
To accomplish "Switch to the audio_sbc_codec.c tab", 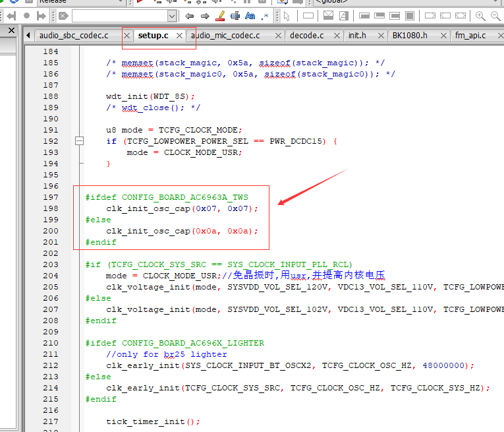I will (x=74, y=36).
